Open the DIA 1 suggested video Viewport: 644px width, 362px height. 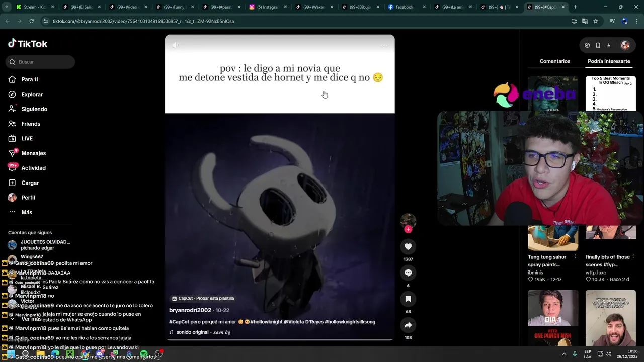pyautogui.click(x=553, y=318)
